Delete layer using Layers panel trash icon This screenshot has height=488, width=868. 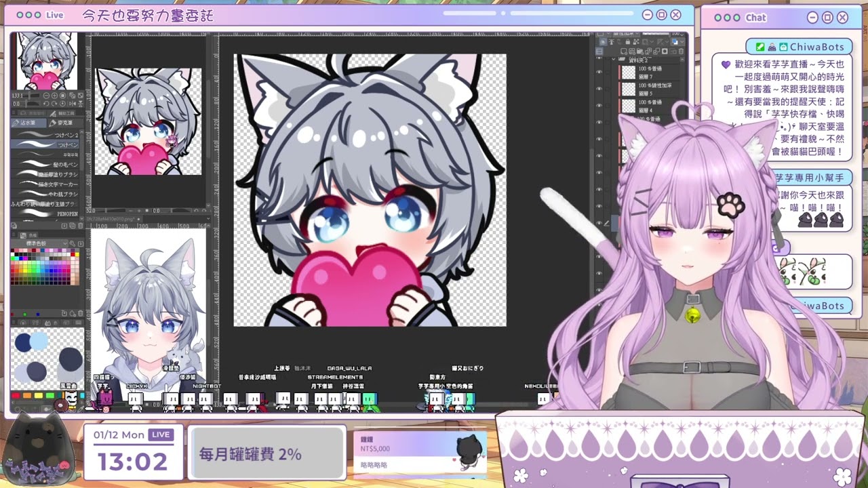[x=681, y=52]
